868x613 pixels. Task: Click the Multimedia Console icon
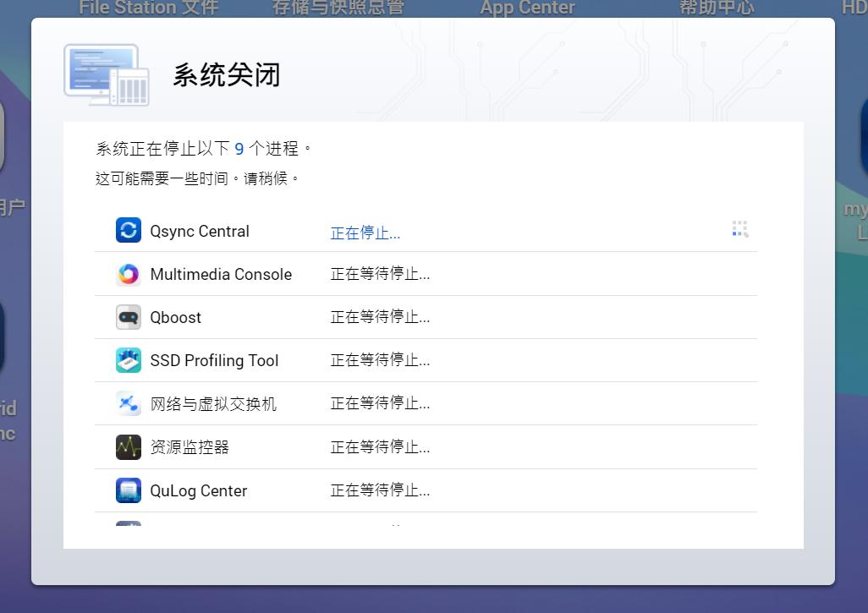tap(128, 273)
